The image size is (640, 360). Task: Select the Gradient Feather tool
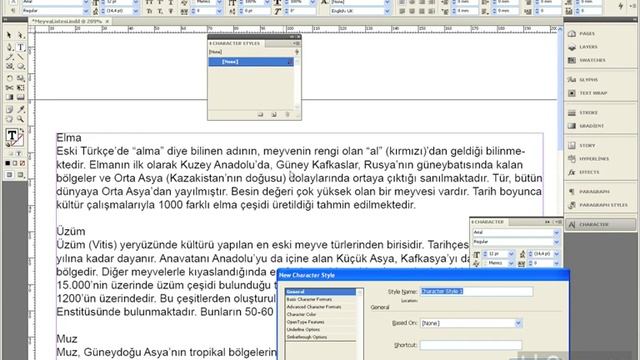pos(20,97)
